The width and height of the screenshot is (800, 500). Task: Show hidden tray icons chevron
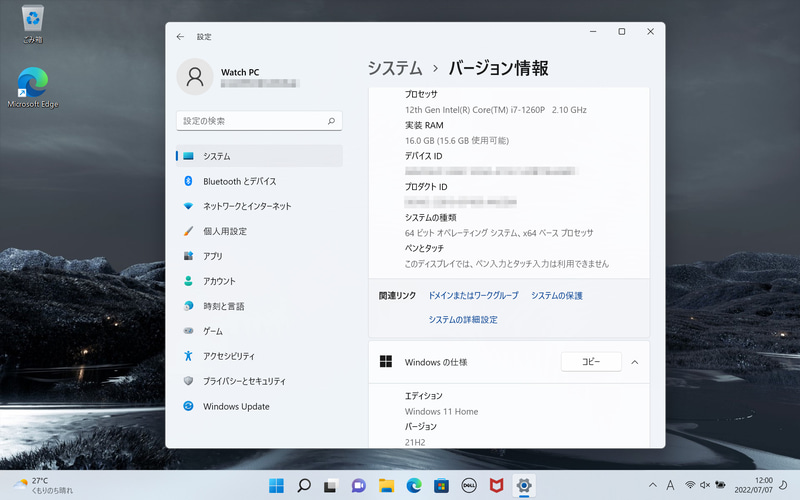point(653,485)
